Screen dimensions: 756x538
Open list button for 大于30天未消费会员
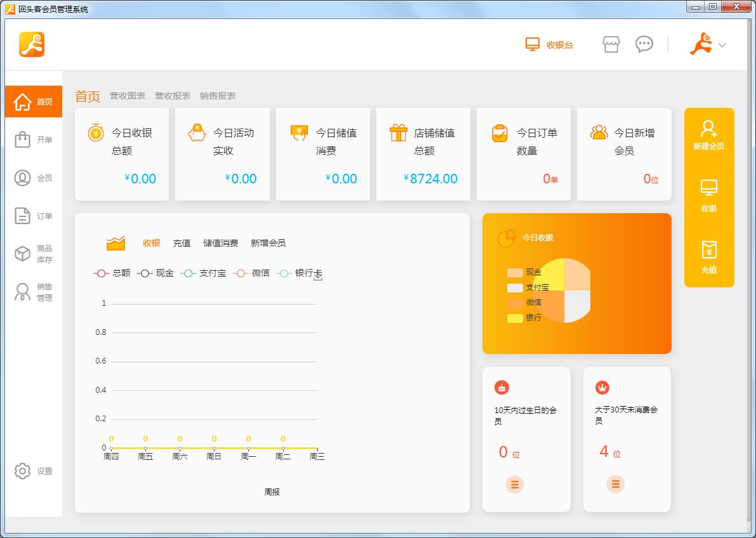click(616, 485)
